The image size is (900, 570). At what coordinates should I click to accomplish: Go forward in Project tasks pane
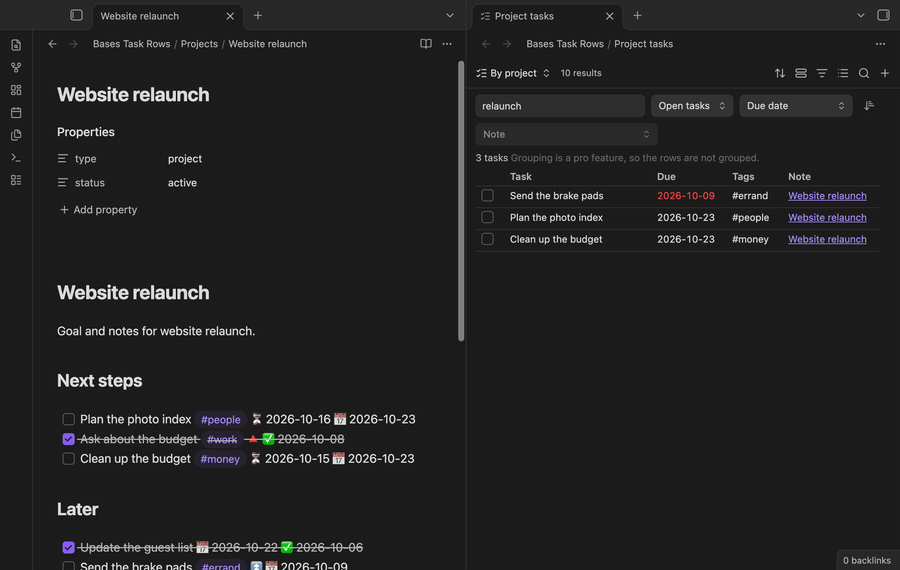tap(507, 44)
